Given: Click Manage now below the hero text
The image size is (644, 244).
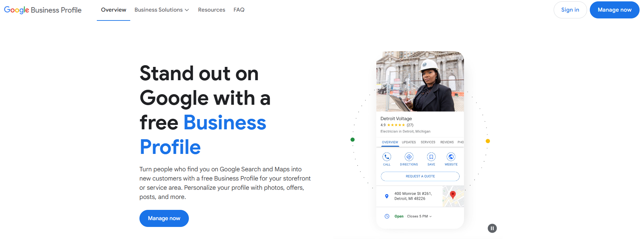Looking at the screenshot, I should (164, 218).
